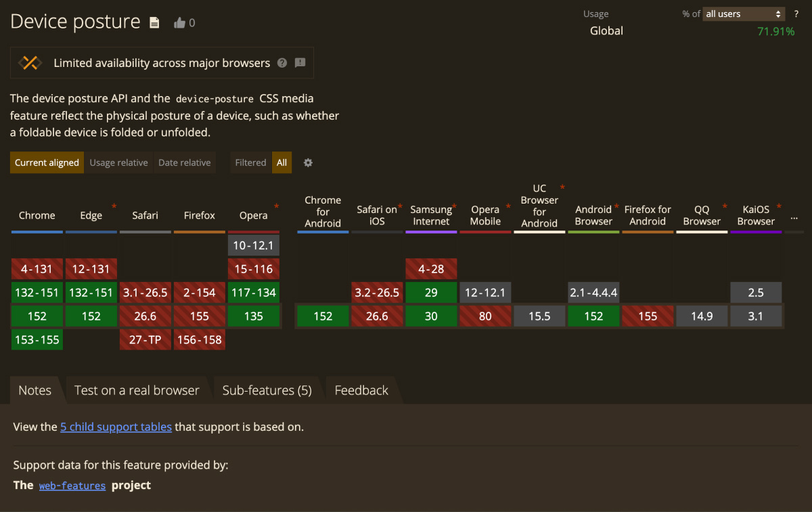Select Samsung Internet 29 cell

(431, 293)
